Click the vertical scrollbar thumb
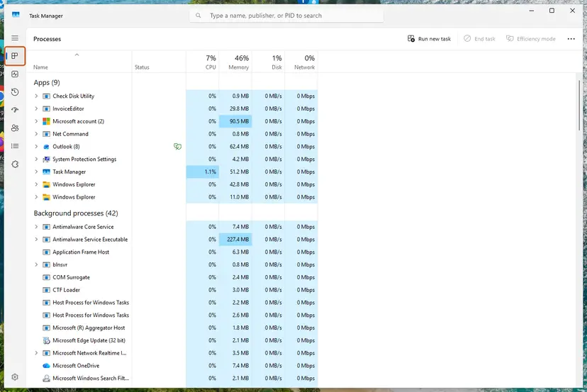The image size is (587, 392). 579,106
